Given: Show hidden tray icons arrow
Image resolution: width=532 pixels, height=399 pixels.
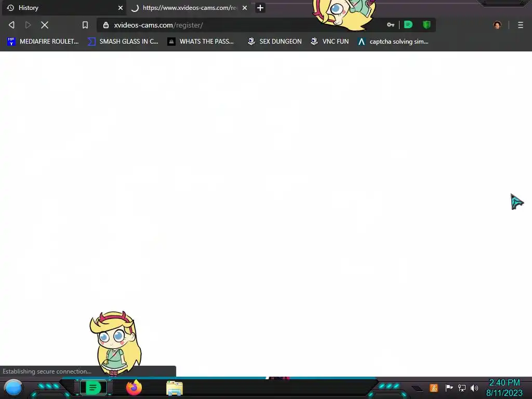Looking at the screenshot, I should coord(418,388).
